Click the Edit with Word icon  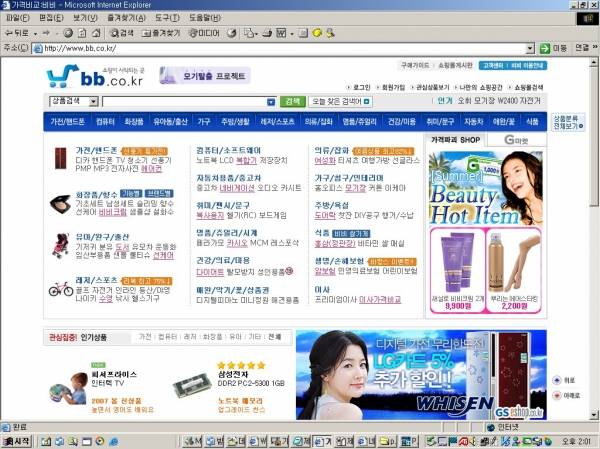[x=281, y=33]
